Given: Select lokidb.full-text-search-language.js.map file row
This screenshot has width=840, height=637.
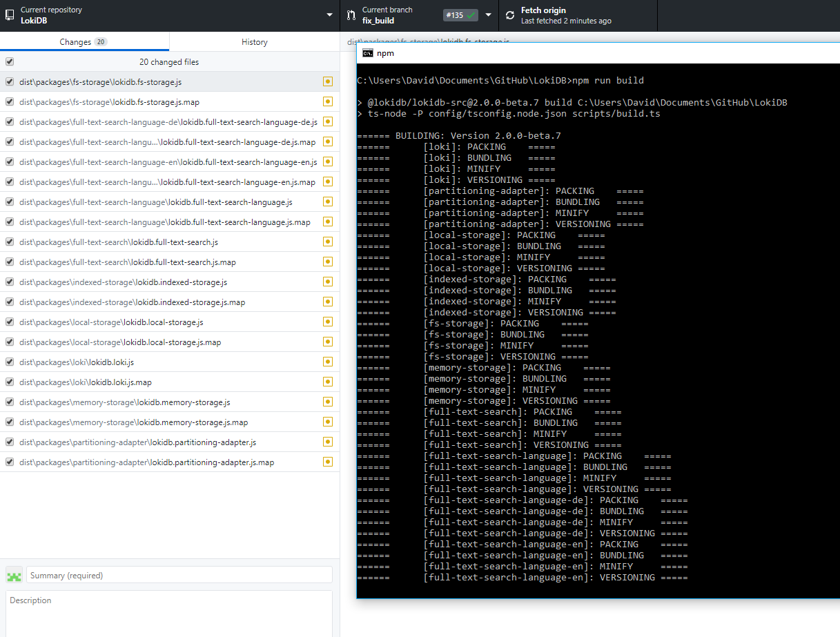Looking at the screenshot, I should pos(170,222).
